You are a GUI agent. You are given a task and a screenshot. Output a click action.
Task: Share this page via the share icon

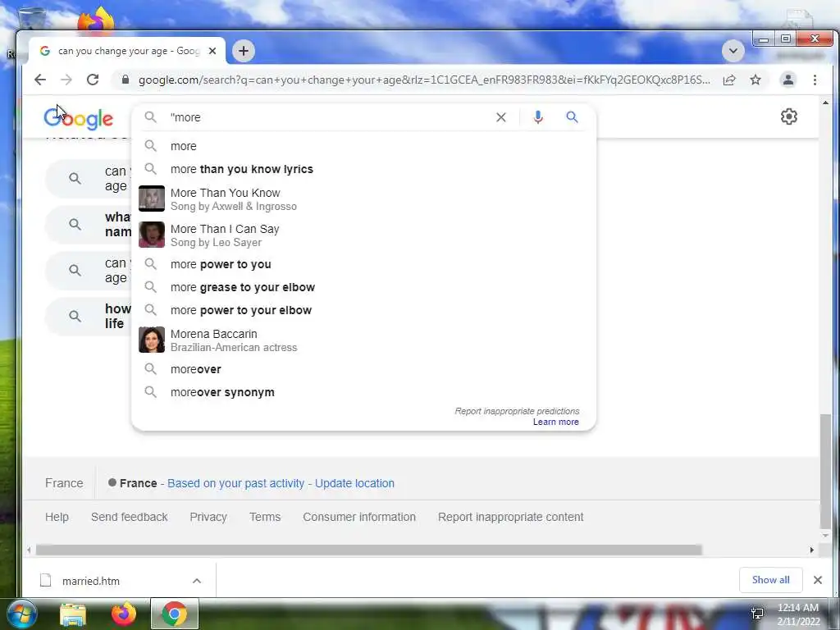(x=729, y=80)
